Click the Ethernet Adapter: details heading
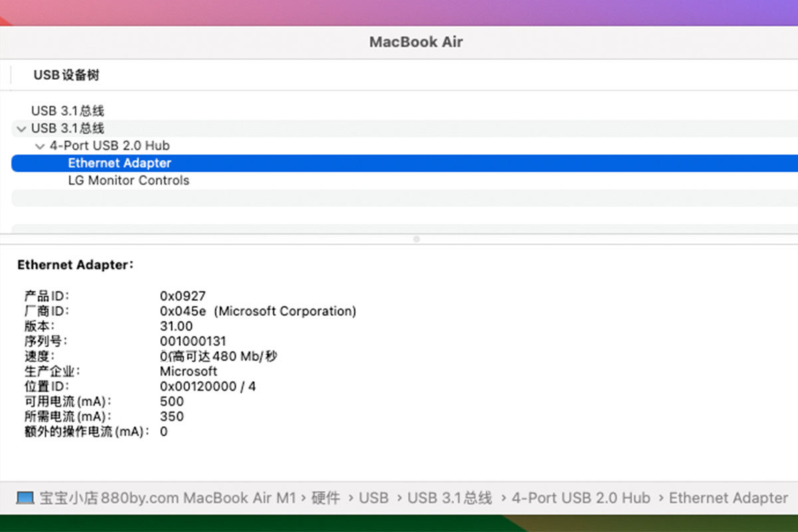Screen dimensions: 798x532 coord(76,265)
